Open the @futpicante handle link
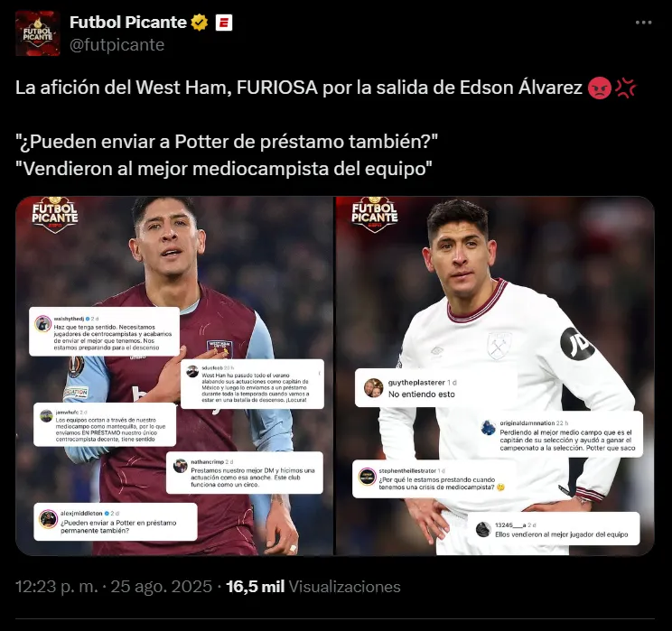 pos(117,44)
